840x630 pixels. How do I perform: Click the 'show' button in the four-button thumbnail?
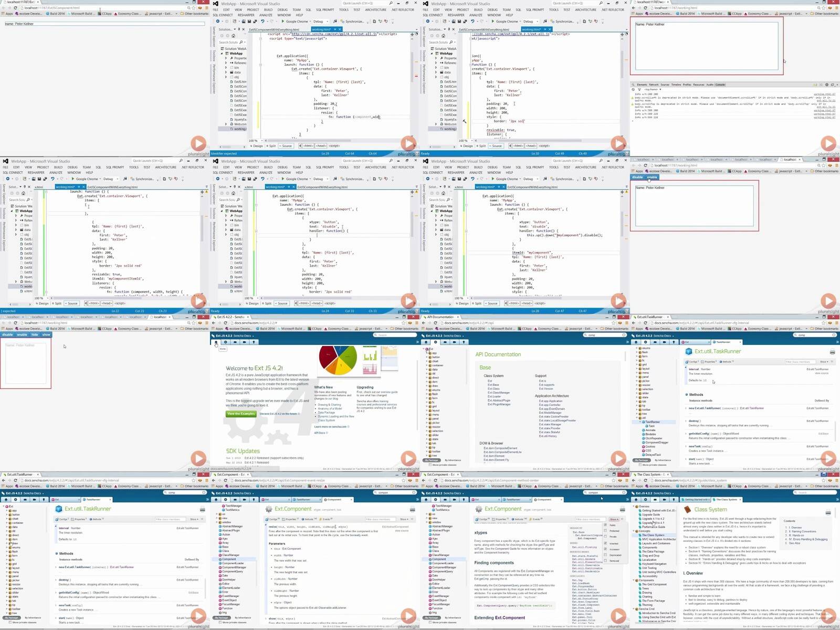46,334
